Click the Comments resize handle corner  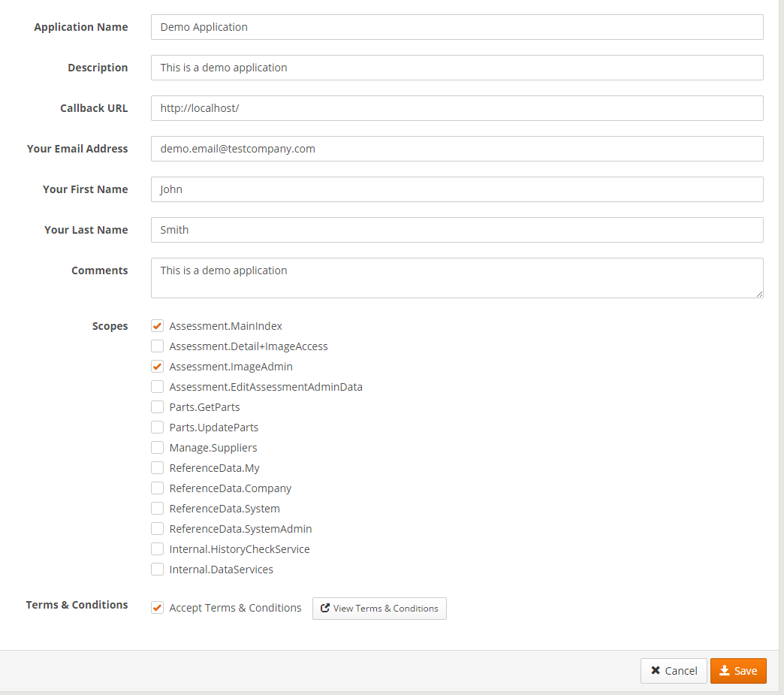(759, 295)
